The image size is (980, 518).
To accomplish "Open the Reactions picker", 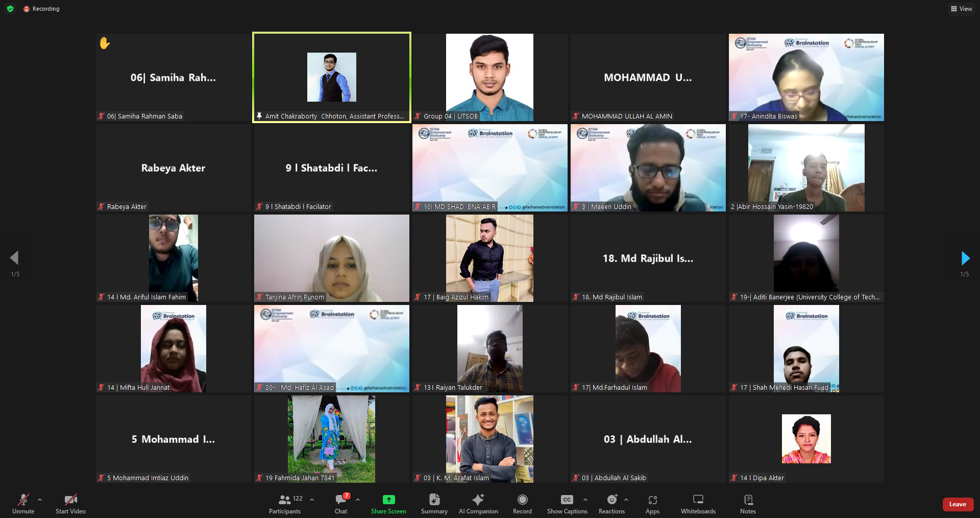I will [611, 503].
